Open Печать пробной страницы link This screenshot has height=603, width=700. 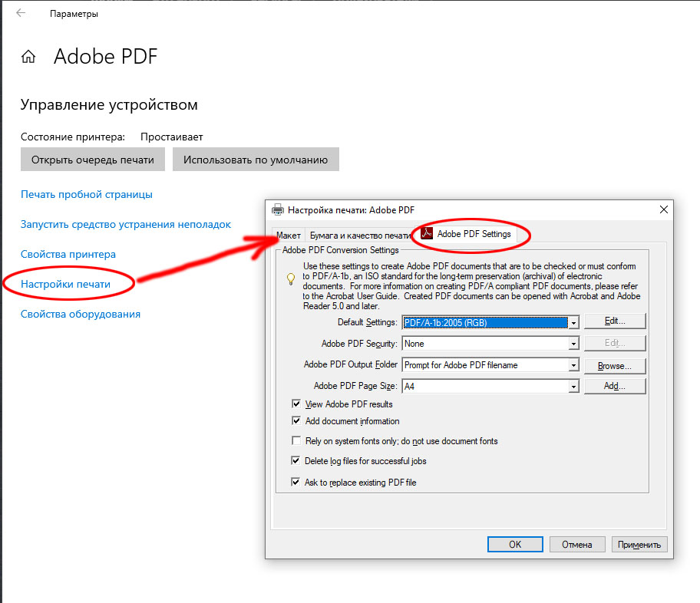(87, 195)
